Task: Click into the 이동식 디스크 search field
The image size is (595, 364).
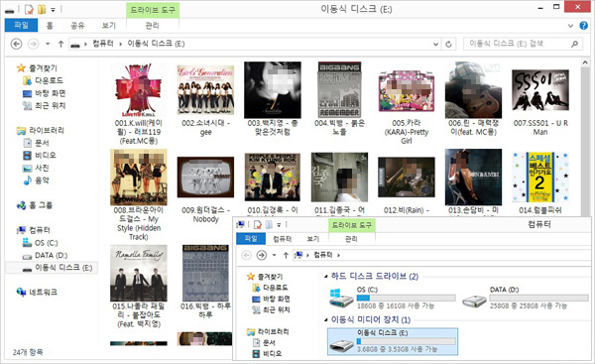Action: [x=516, y=44]
